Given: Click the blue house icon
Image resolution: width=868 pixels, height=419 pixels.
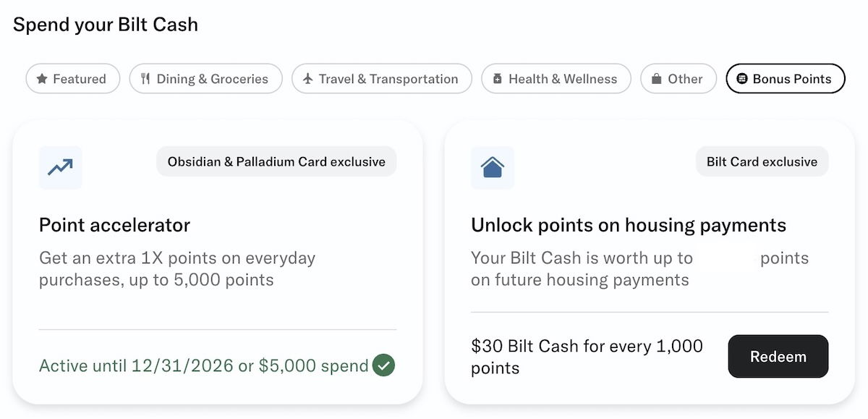Looking at the screenshot, I should 492,167.
